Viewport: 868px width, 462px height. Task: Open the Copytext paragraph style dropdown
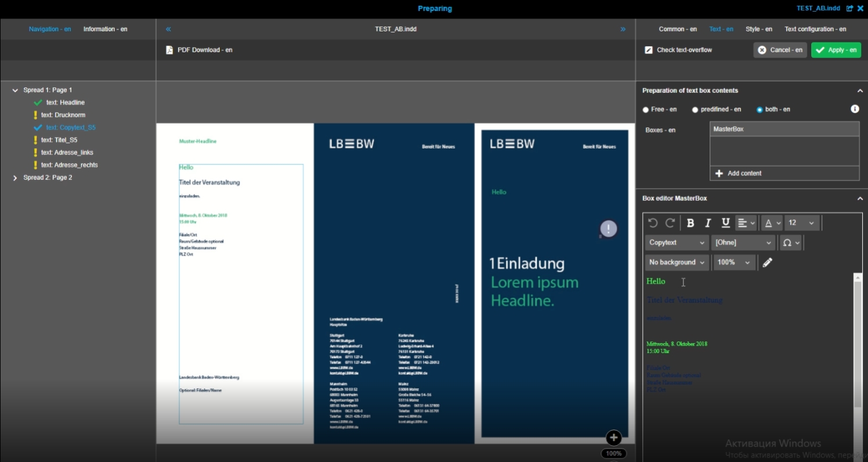(677, 243)
